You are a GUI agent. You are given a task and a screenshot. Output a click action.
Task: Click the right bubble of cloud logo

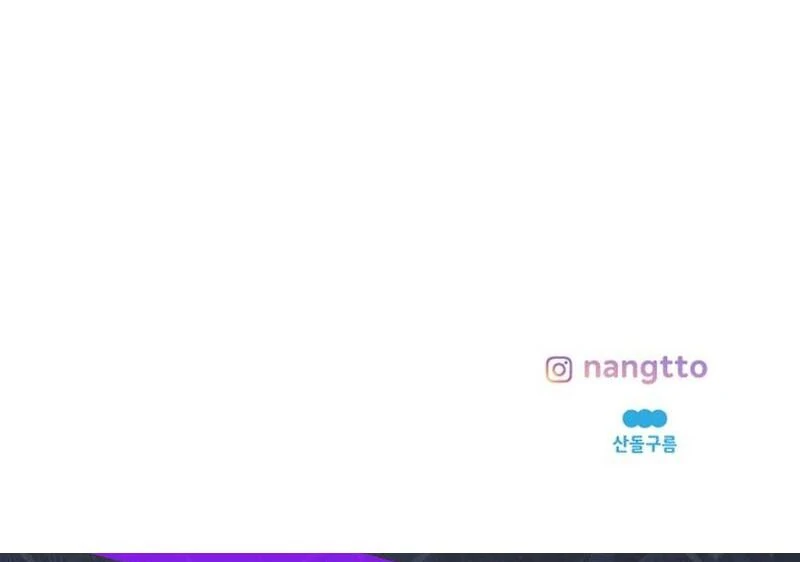pyautogui.click(x=659, y=418)
